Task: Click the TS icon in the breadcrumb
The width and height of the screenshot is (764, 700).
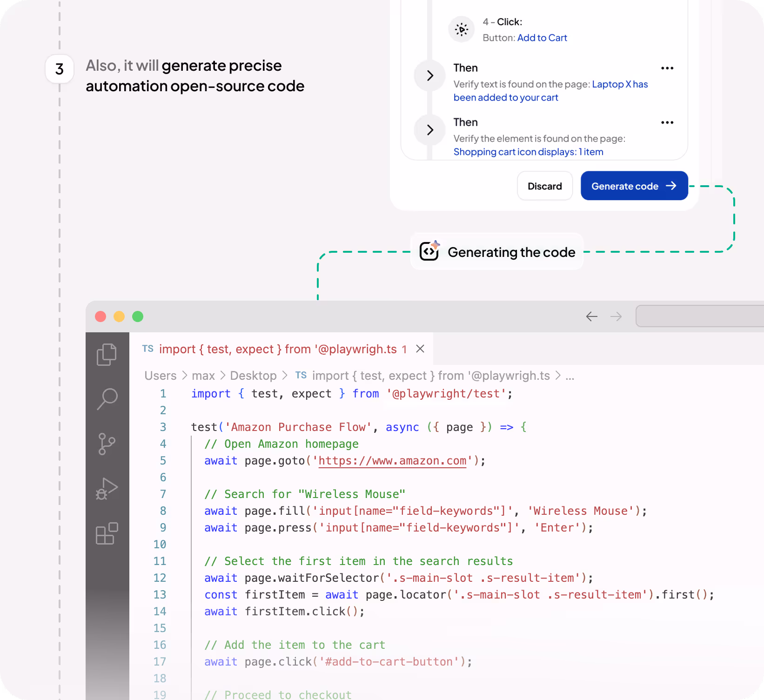Action: tap(301, 375)
